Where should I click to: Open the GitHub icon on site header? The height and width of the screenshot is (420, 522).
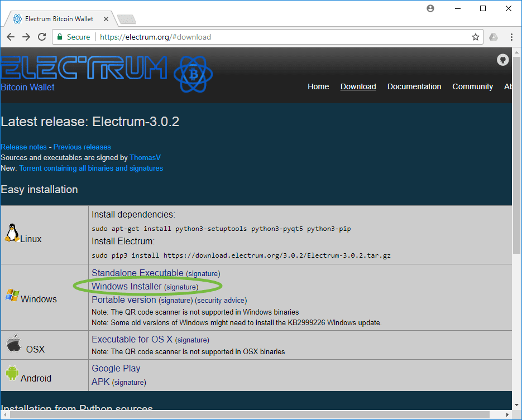click(502, 60)
